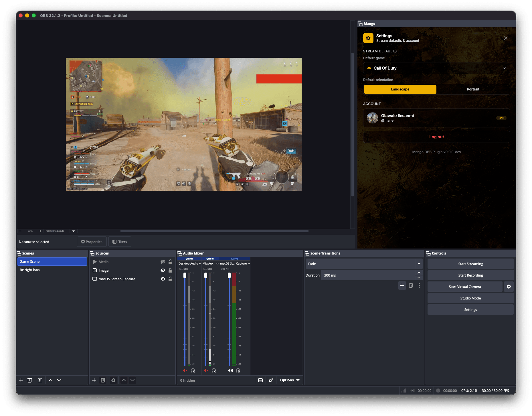Add a new scene with plus icon
This screenshot has height=416, width=532.
pos(21,380)
